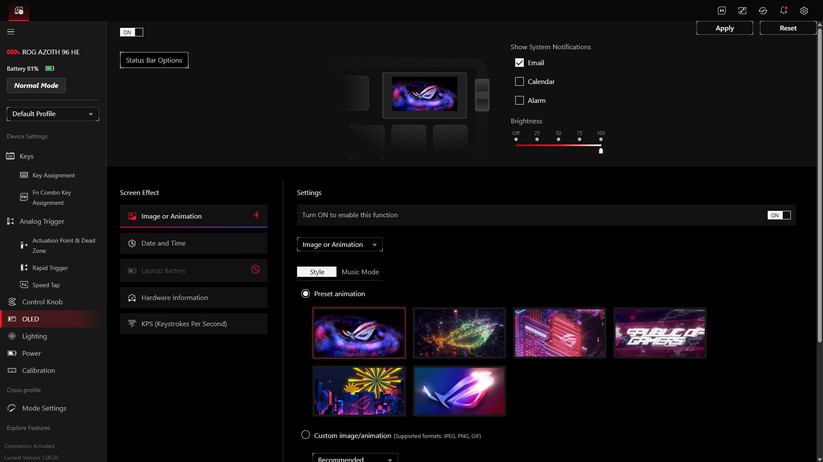Click the Date and Time clock icon

132,243
